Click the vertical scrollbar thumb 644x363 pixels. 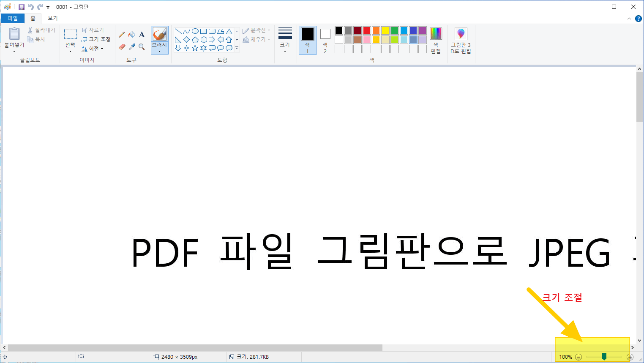coord(639,97)
